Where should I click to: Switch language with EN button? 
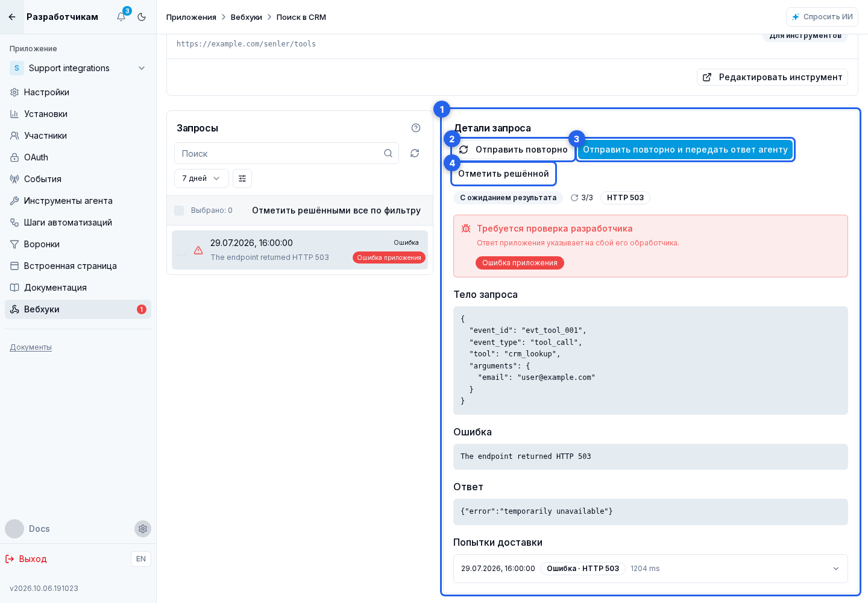click(x=141, y=559)
